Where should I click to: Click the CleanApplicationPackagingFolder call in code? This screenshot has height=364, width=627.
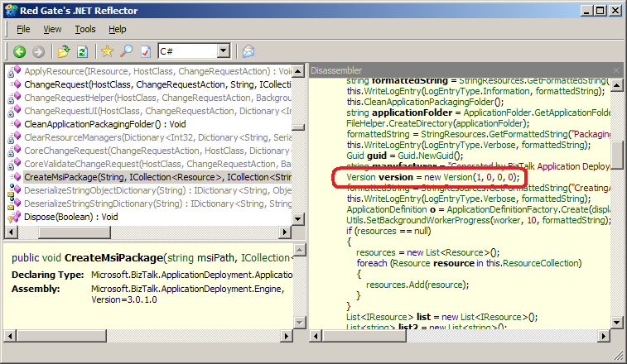428,102
